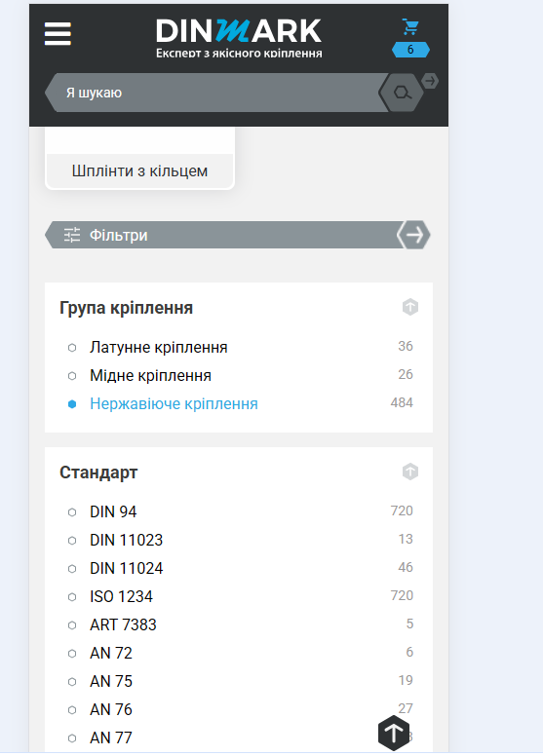543x756 pixels.
Task: Select the Мідне кріплення filter radio
Action: pos(72,376)
